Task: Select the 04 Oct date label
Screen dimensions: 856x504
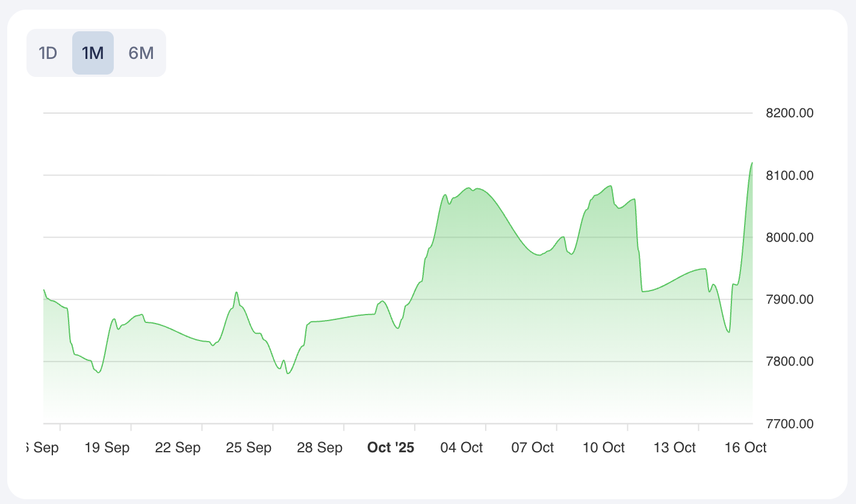Action: (462, 447)
